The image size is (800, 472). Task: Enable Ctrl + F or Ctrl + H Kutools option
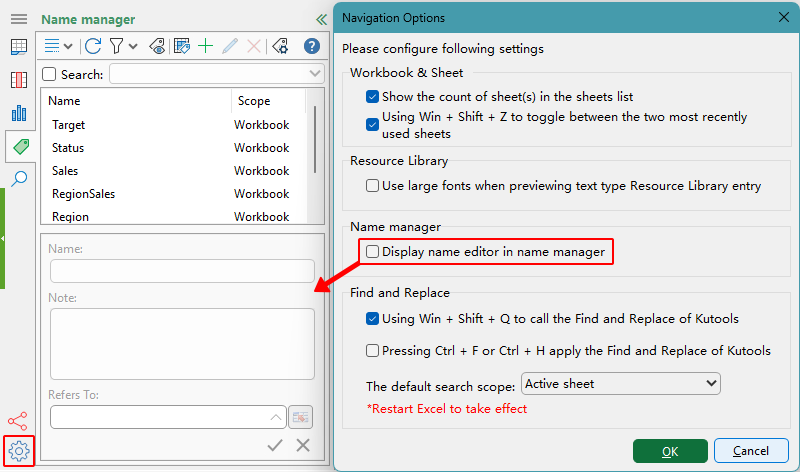click(372, 351)
